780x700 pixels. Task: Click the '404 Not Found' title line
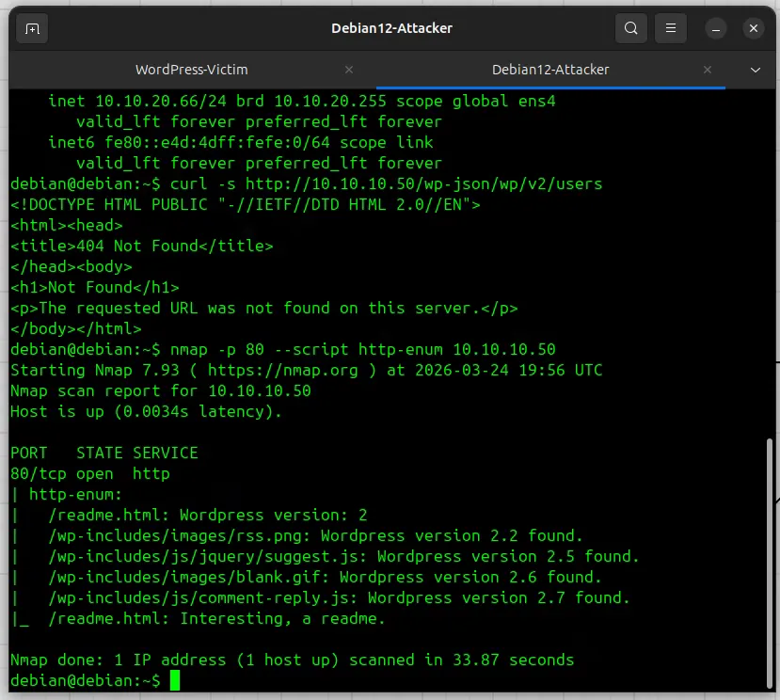pos(142,247)
